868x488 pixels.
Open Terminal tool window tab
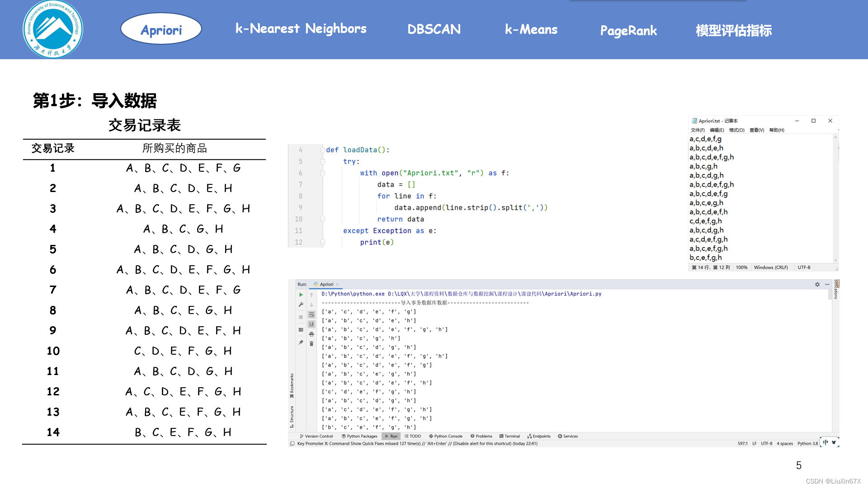[509, 436]
